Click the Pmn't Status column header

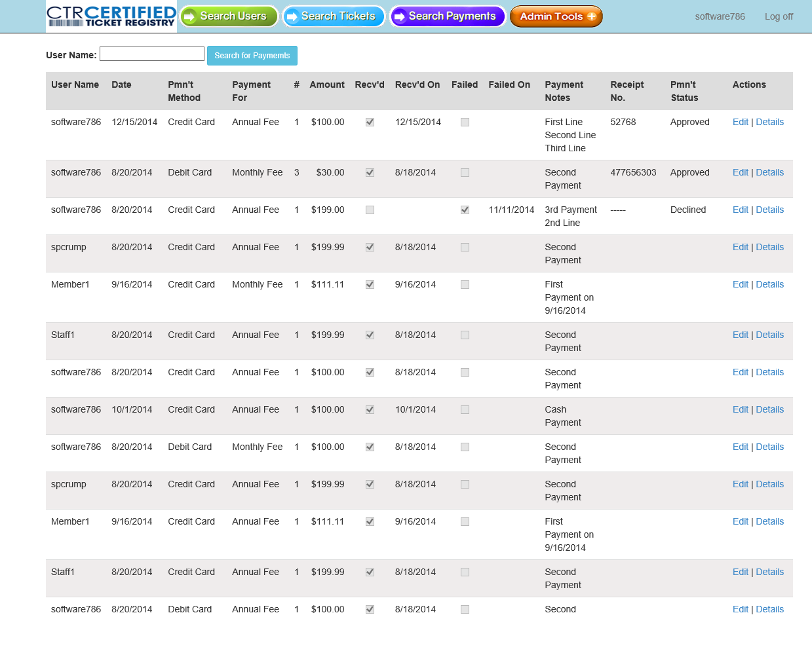(684, 91)
